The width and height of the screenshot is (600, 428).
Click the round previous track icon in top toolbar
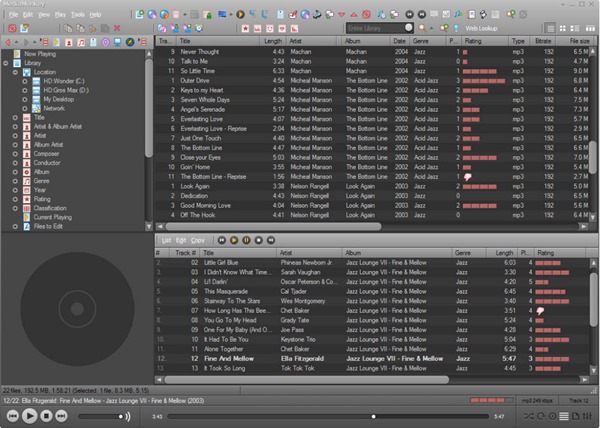click(409, 15)
